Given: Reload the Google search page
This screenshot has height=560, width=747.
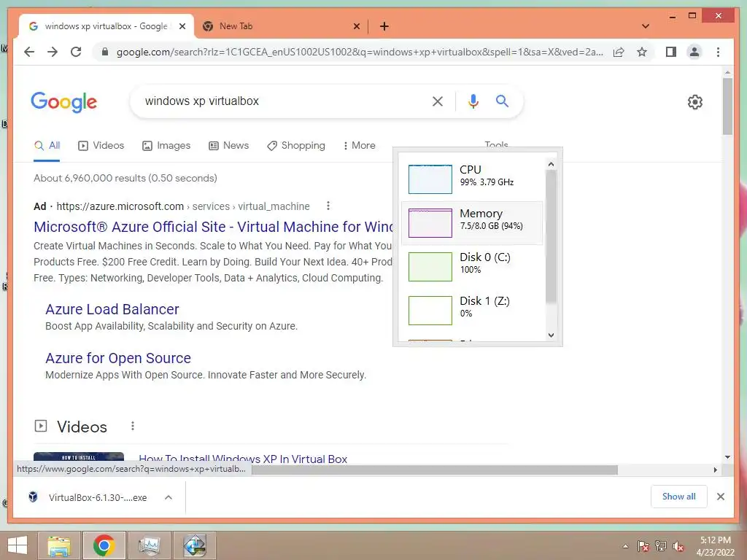Looking at the screenshot, I should tap(76, 52).
